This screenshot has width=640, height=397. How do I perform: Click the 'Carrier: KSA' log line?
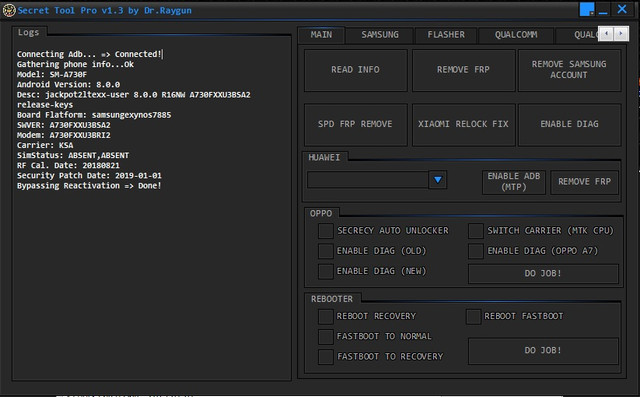45,145
